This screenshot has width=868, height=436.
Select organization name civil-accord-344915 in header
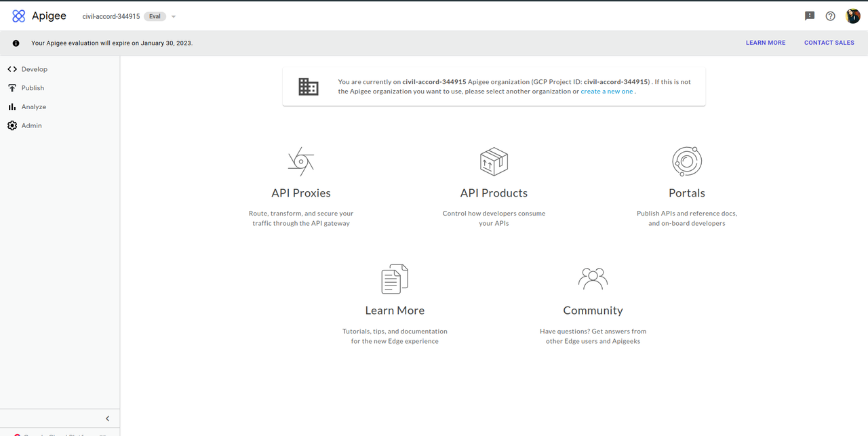111,16
